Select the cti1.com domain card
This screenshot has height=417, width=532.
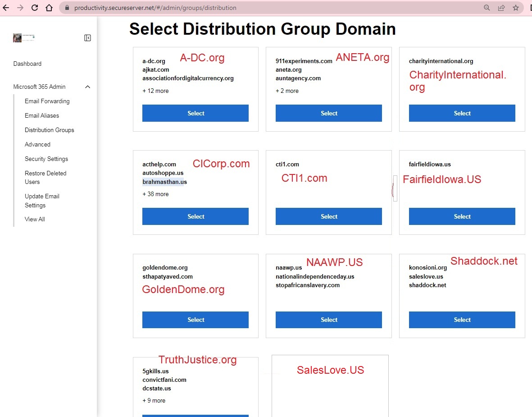point(329,216)
